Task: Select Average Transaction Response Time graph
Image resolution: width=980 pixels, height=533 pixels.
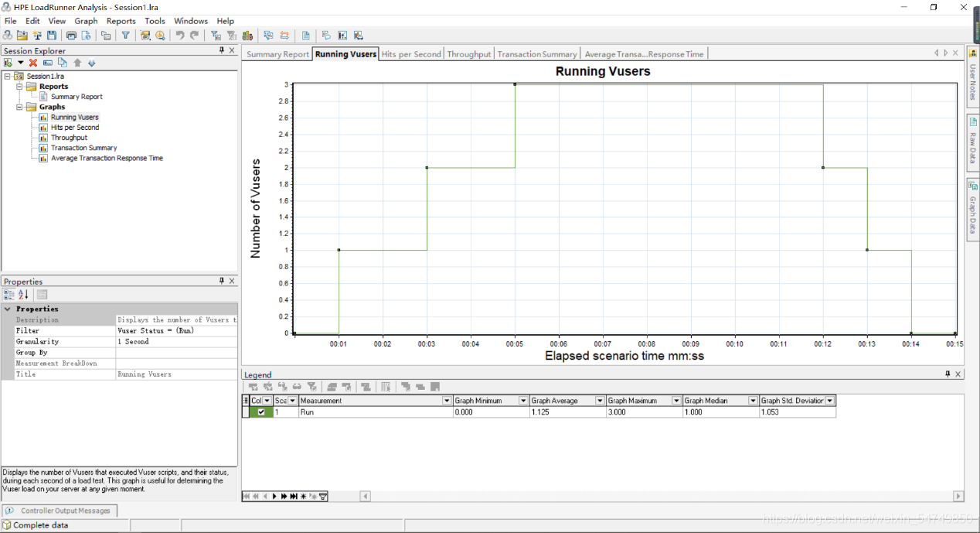Action: (x=107, y=158)
